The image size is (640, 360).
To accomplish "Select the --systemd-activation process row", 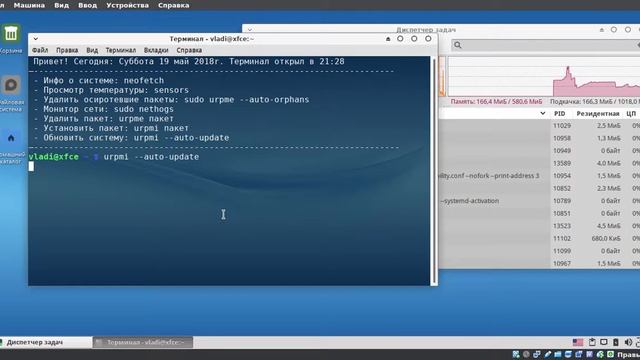I will tap(539, 201).
